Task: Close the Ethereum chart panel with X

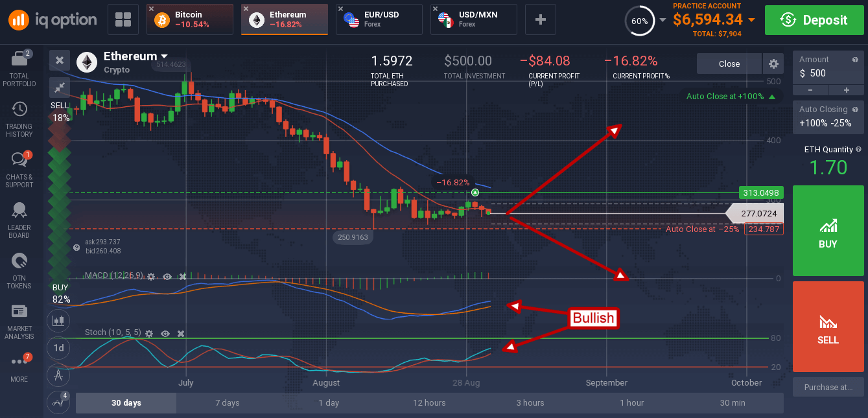Action: pyautogui.click(x=60, y=60)
